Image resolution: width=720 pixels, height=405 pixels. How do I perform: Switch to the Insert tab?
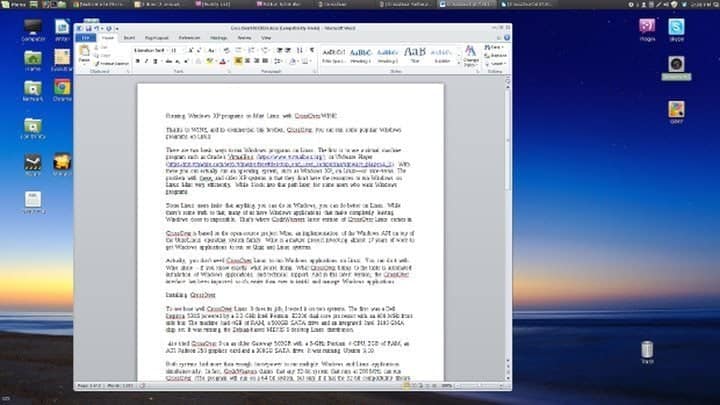tap(129, 38)
